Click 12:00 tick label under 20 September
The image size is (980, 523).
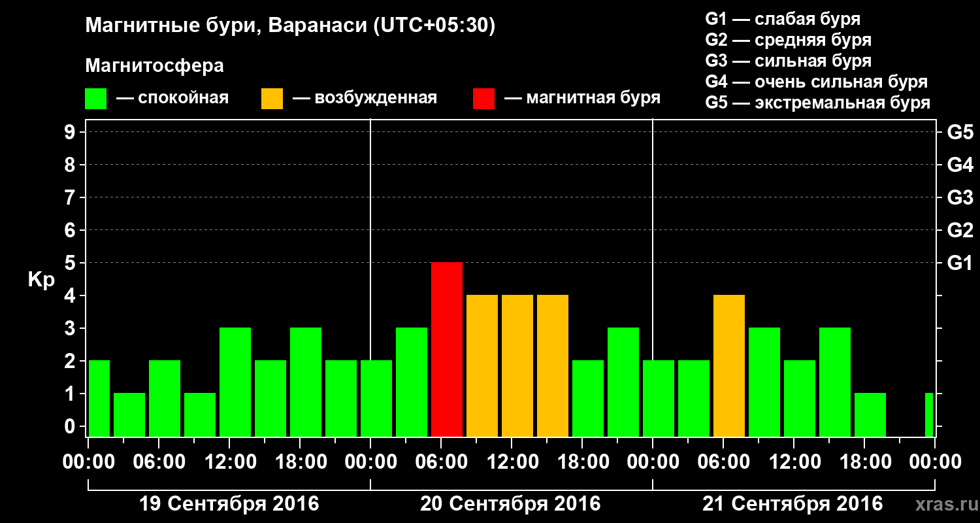(512, 462)
